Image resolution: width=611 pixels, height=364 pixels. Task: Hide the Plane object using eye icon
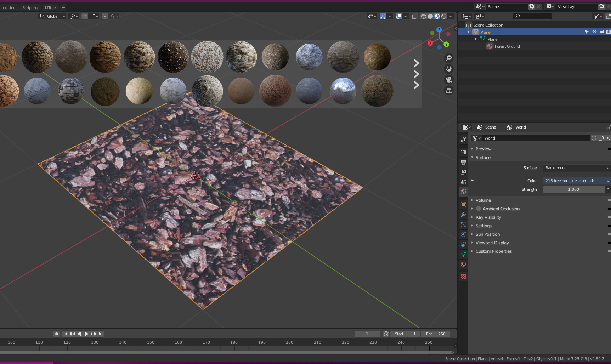coord(594,32)
